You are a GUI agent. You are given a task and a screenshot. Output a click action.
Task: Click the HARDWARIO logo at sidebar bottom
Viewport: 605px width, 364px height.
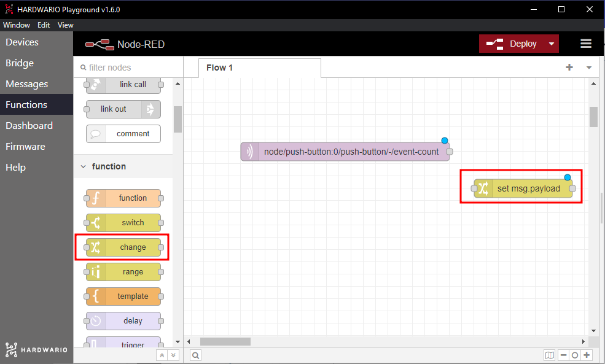pyautogui.click(x=36, y=350)
